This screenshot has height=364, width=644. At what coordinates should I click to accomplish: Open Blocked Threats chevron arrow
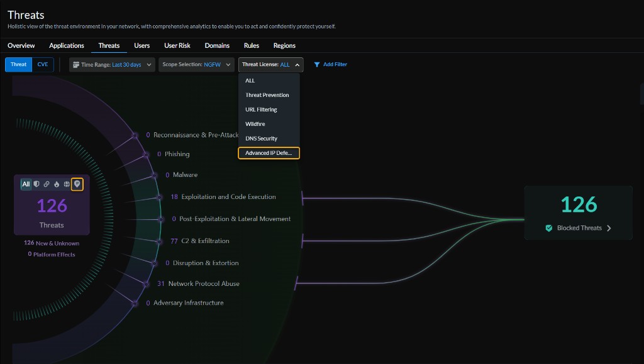point(609,228)
